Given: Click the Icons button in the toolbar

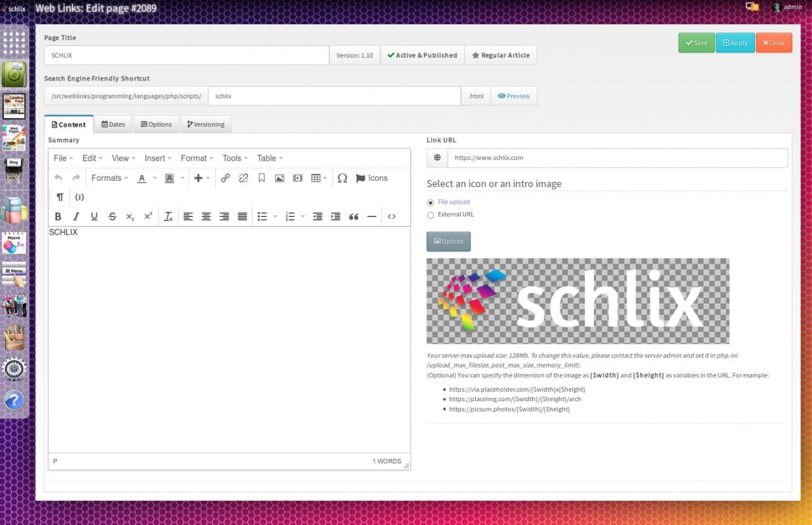Looking at the screenshot, I should (372, 178).
